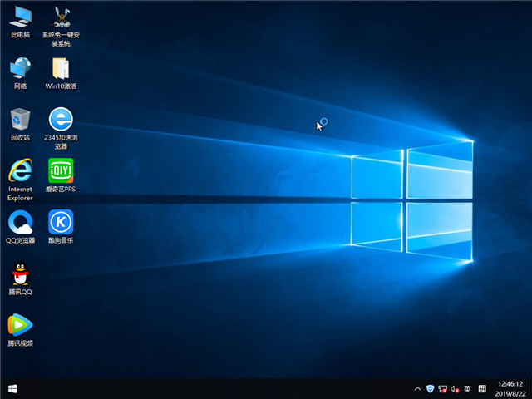Click the blue shield security tray icon
The height and width of the screenshot is (399, 532).
pos(430,388)
